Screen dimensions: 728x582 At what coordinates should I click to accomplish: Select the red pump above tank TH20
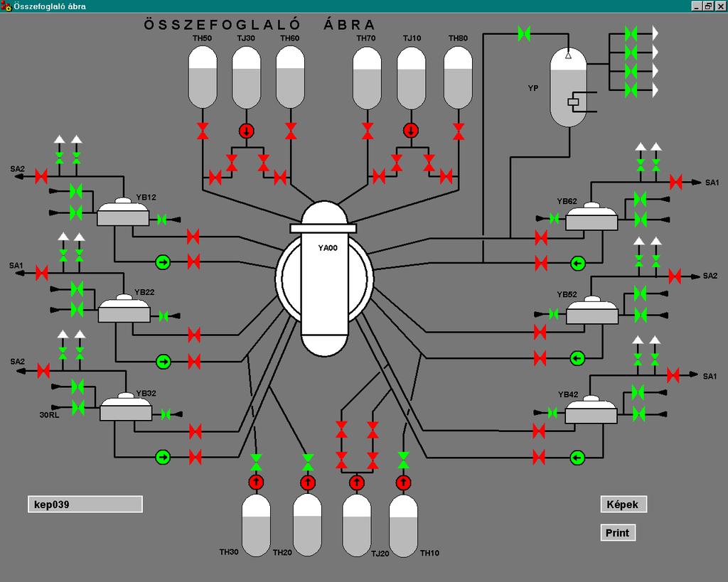point(307,483)
